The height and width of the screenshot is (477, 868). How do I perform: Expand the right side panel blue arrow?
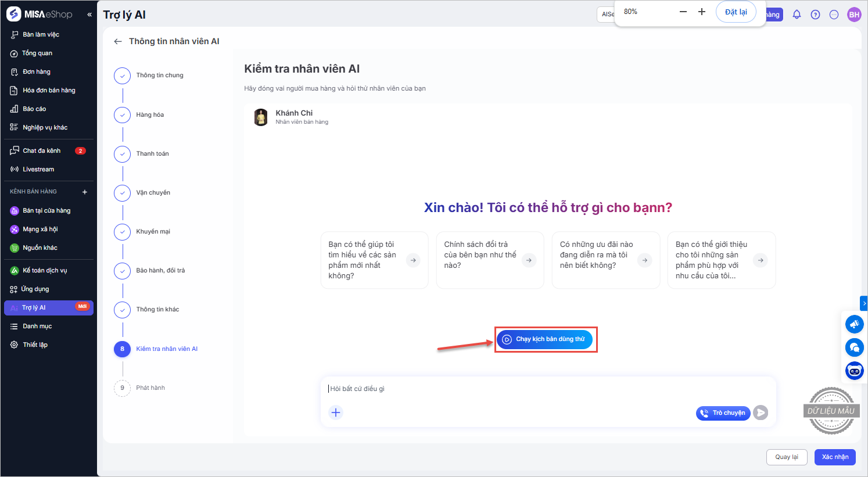click(x=864, y=303)
